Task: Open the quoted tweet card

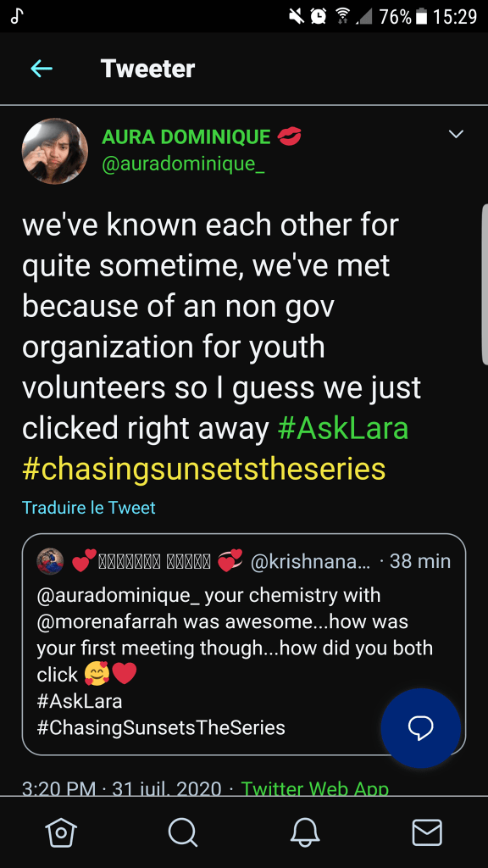Action: pos(244,644)
